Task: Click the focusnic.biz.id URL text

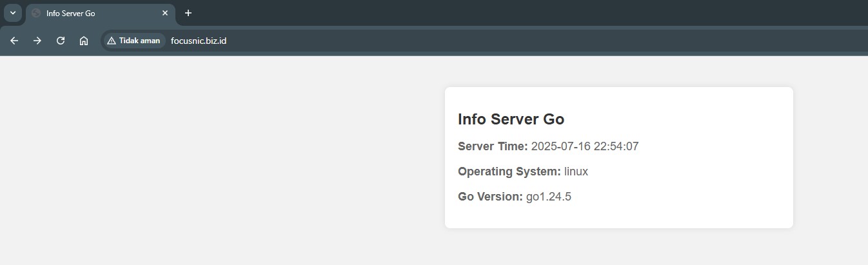Action: [x=199, y=41]
